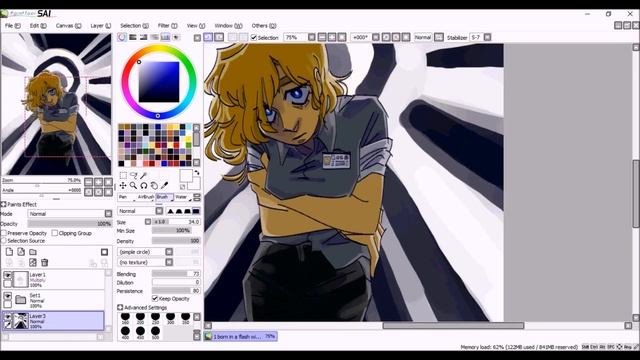640x360 pixels.
Task: Open the File menu
Action: coord(13,25)
